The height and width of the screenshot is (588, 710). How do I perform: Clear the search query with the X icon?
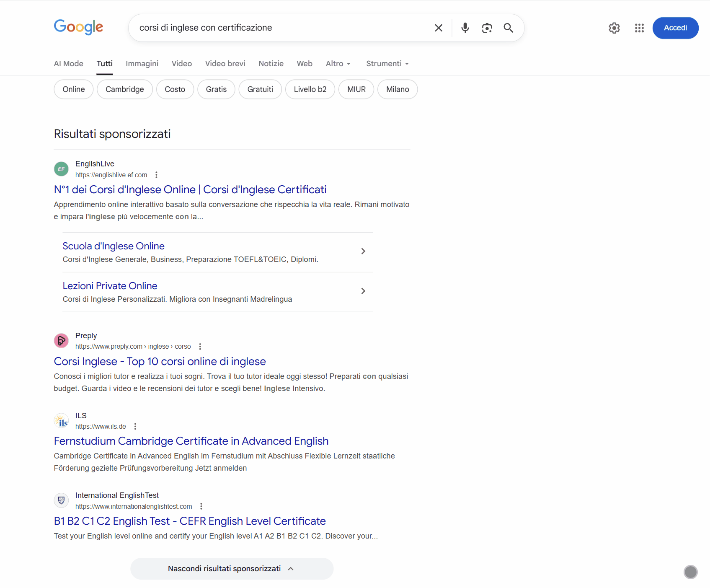point(439,28)
